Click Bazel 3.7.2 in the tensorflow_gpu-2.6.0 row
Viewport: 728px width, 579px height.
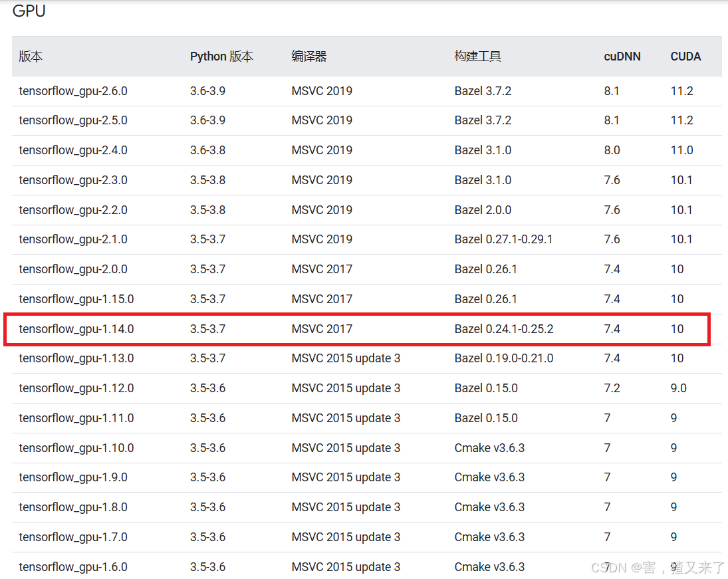[x=483, y=91]
